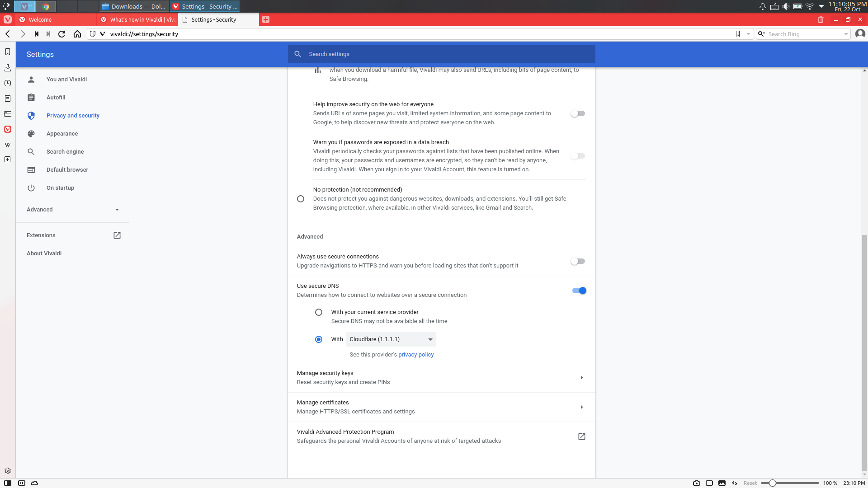The image size is (868, 488).
Task: Select With your current service provider
Action: (x=319, y=312)
